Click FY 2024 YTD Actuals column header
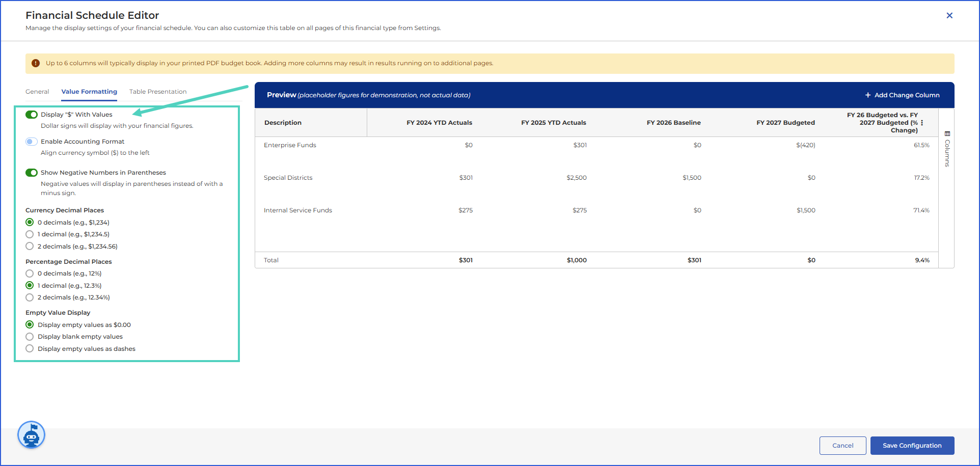The image size is (980, 466). pyautogui.click(x=439, y=123)
